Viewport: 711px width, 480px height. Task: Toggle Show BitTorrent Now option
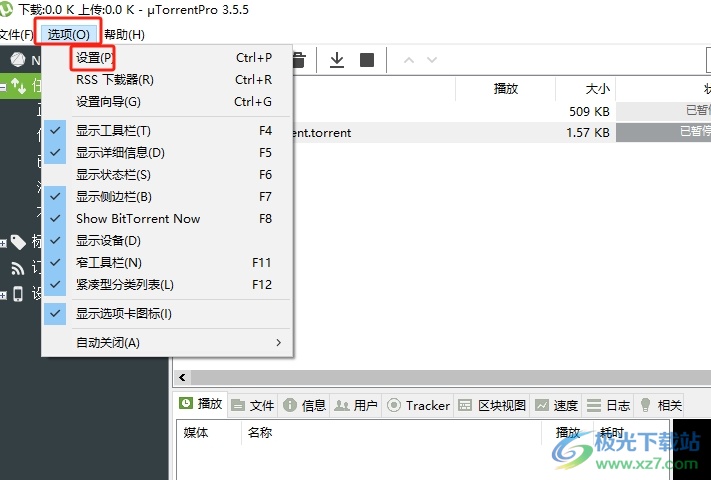(x=168, y=218)
